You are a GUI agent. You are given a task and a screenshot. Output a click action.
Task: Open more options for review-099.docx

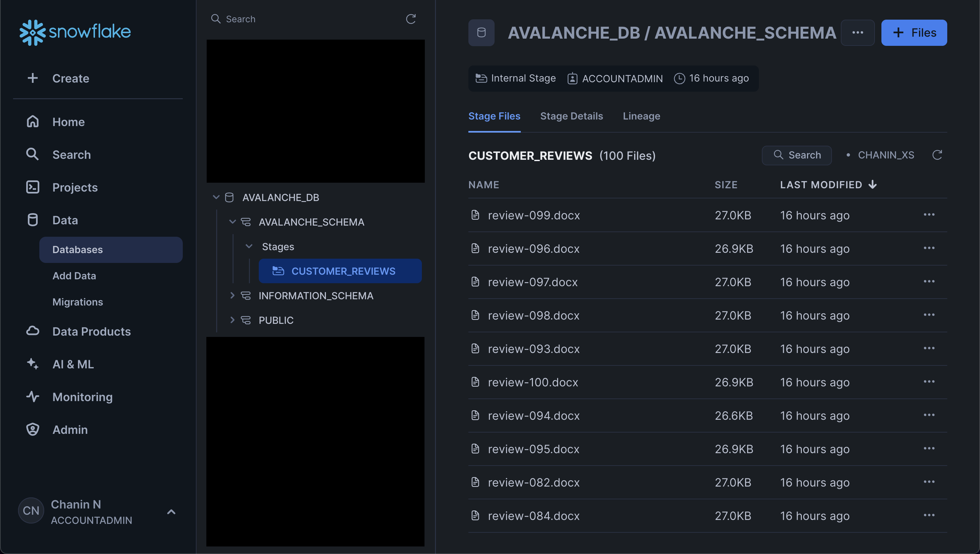click(929, 214)
